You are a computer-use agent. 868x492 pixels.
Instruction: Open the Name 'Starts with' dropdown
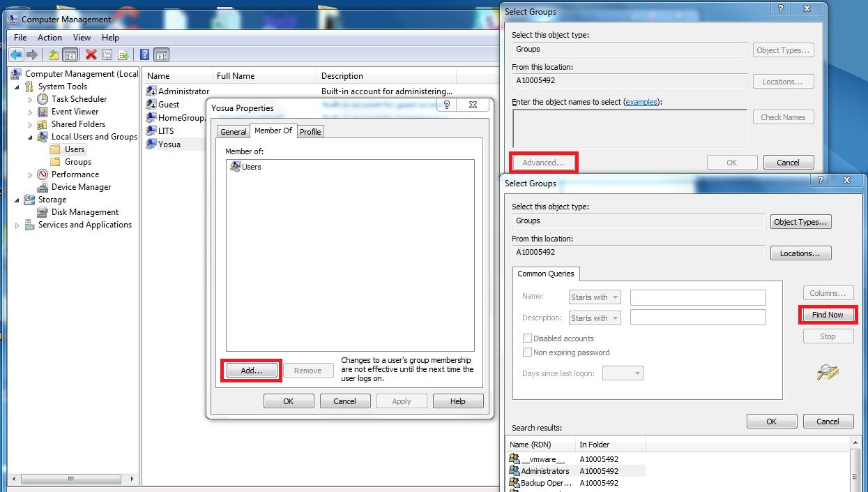[x=594, y=297]
